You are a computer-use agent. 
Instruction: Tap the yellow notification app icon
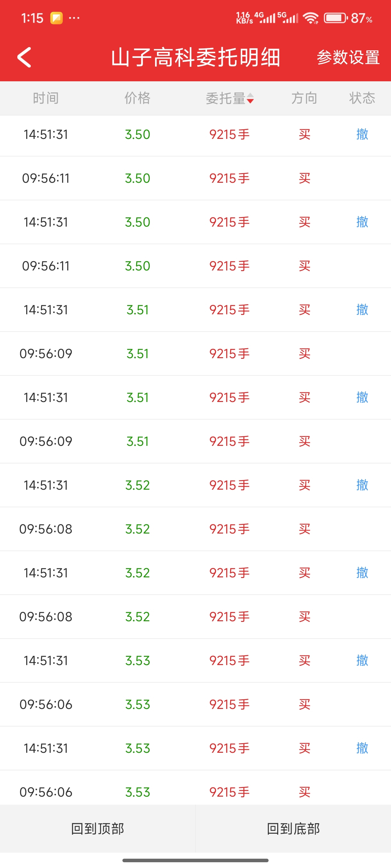click(56, 18)
